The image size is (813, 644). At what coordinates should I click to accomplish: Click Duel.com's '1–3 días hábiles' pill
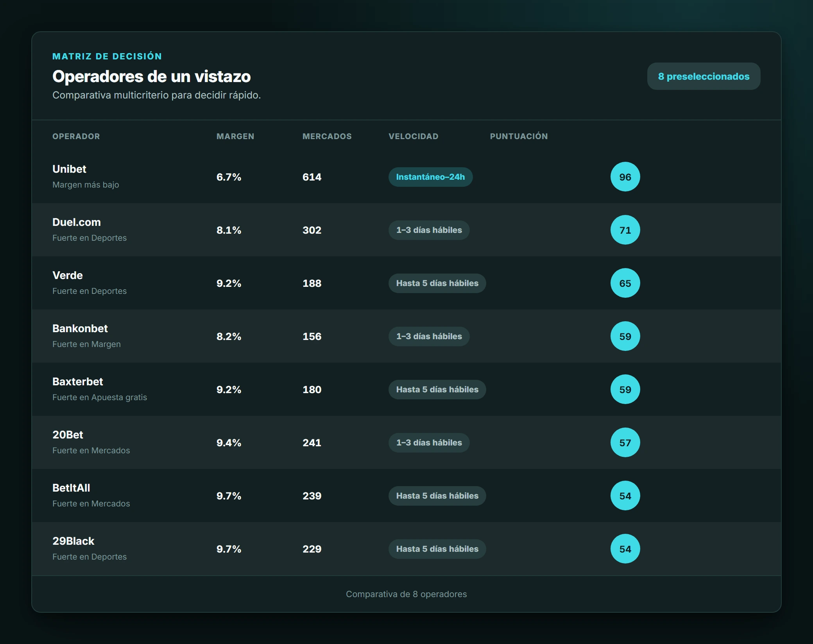(x=429, y=230)
